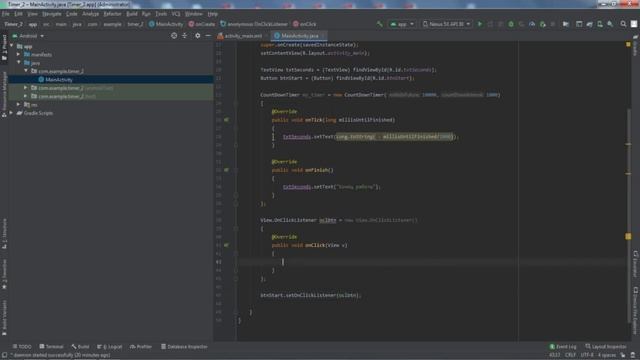Open the Database Inspector tool window
The height and width of the screenshot is (360, 640).
coord(184,347)
